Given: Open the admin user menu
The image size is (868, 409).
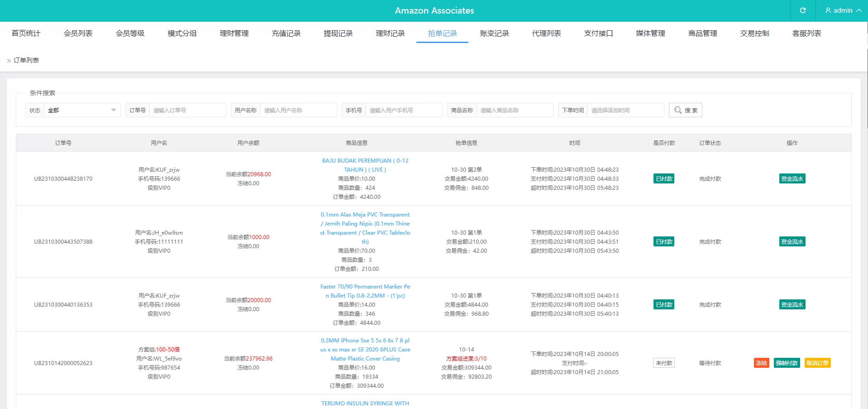Looking at the screenshot, I should pos(843,10).
